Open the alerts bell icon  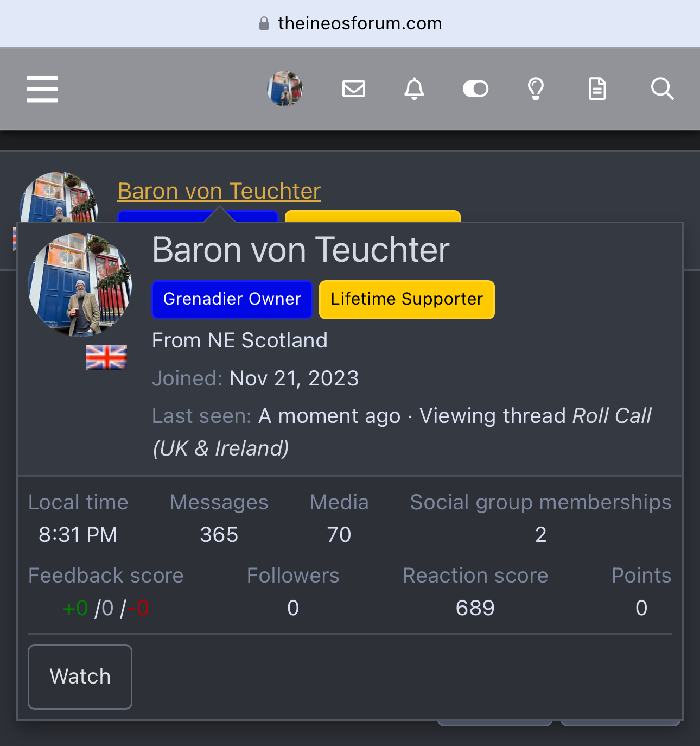[414, 88]
